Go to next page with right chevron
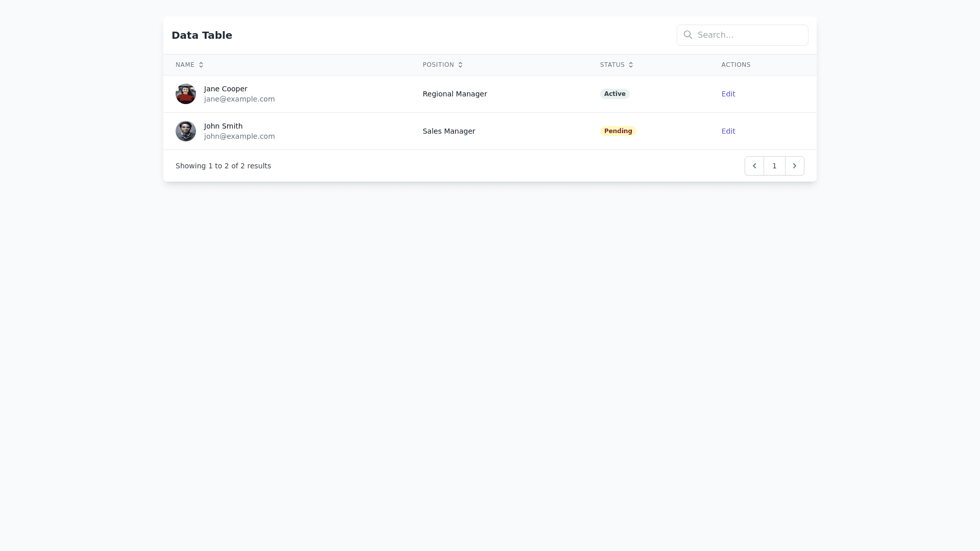This screenshot has width=980, height=551. pos(795,166)
